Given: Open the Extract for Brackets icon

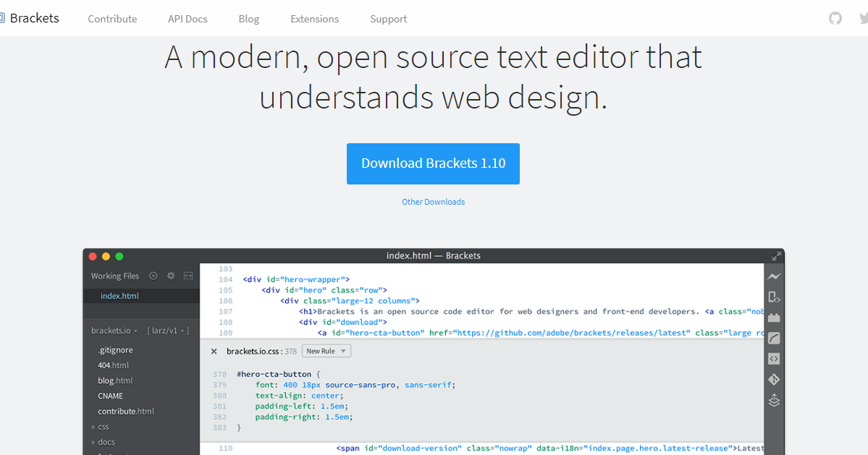Looking at the screenshot, I should (774, 338).
